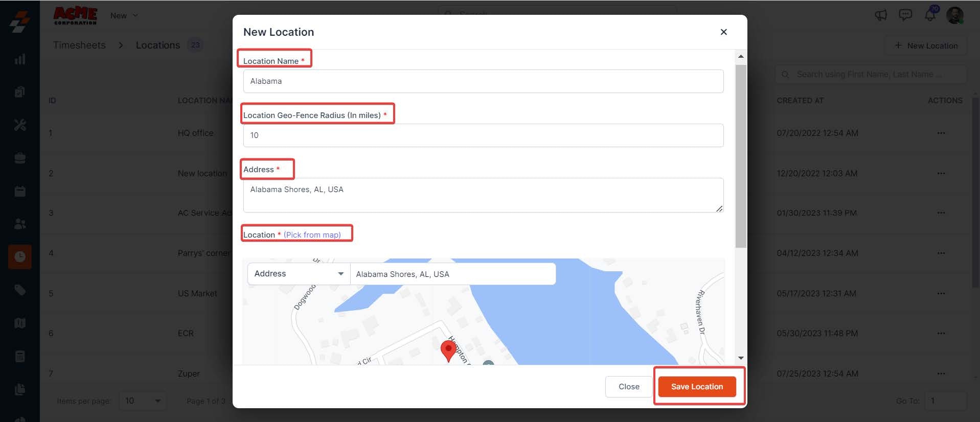Viewport: 980px width, 422px height.
Task: Click the Location Name input field
Action: coord(483,81)
